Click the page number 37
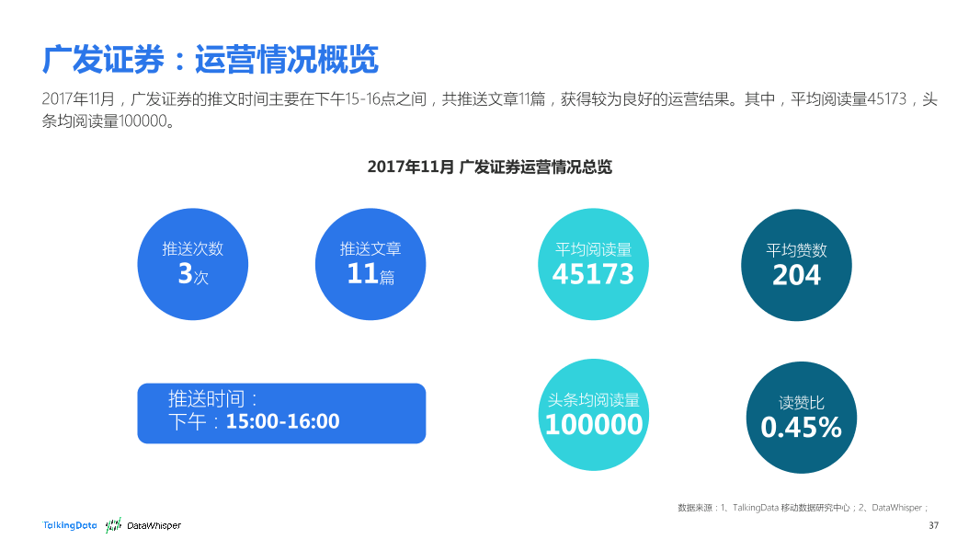 click(934, 525)
